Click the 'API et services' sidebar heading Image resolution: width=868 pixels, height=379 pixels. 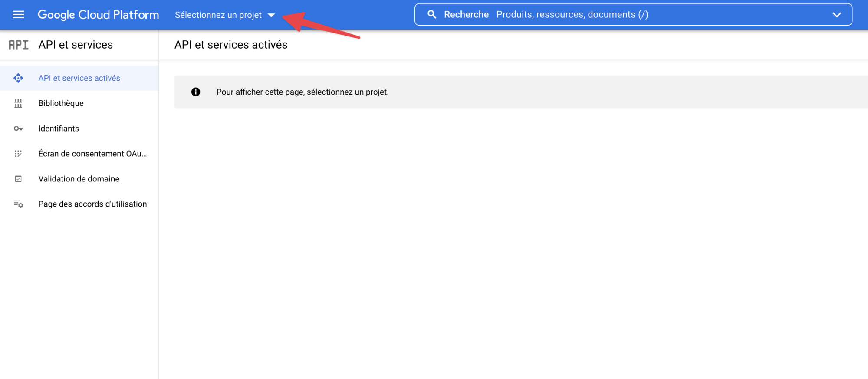coord(76,45)
